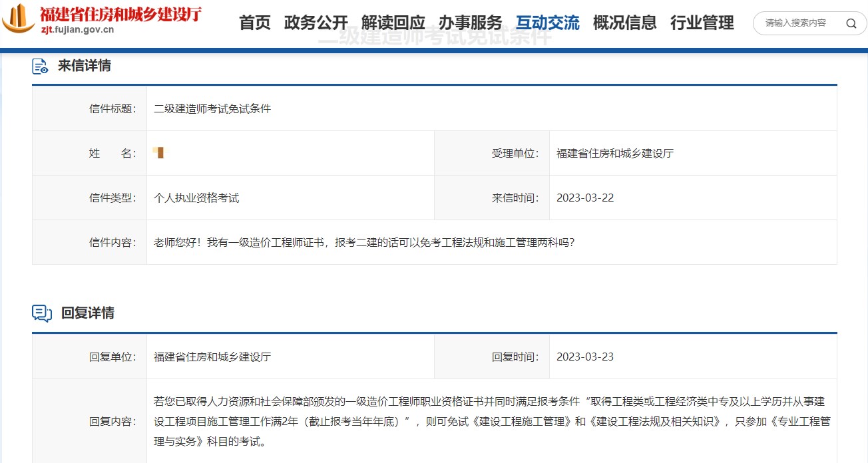868x463 pixels.
Task: Click the letter type 个人执业资格考试 cell
Action: click(196, 197)
